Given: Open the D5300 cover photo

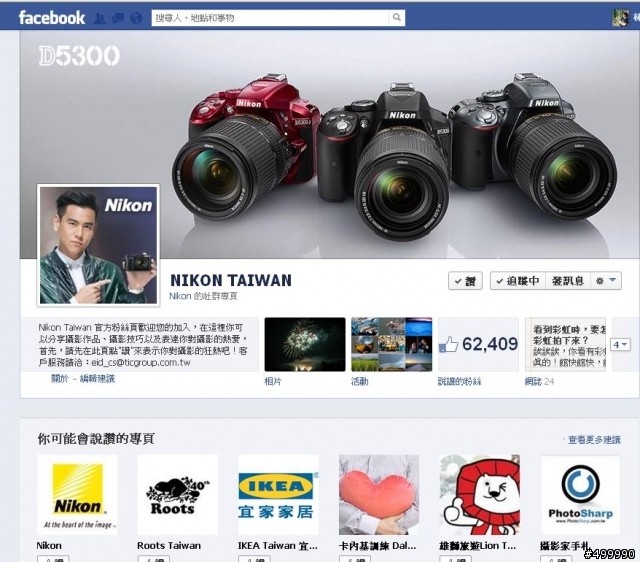Looking at the screenshot, I should coord(329,145).
